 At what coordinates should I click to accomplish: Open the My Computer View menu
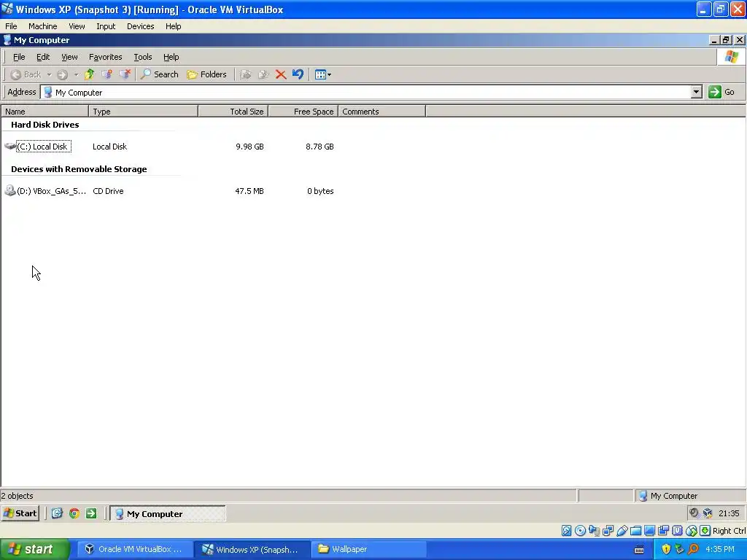click(69, 57)
